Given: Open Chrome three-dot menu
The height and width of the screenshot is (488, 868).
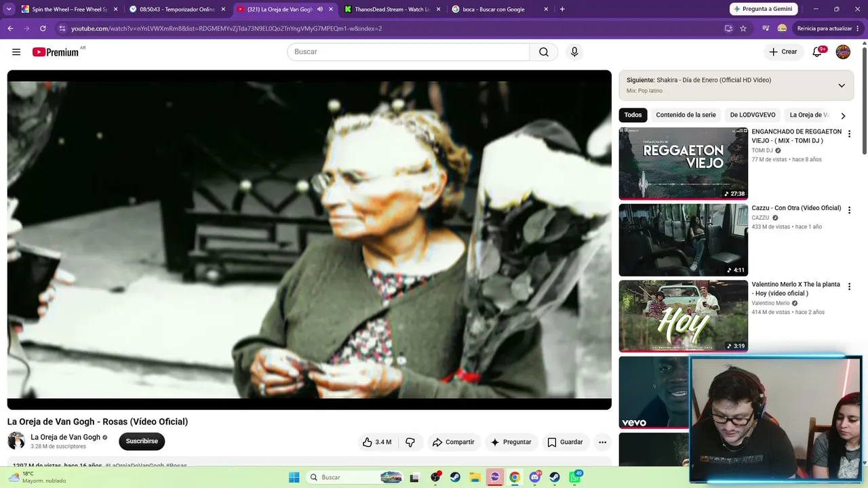Looking at the screenshot, I should click(x=859, y=28).
